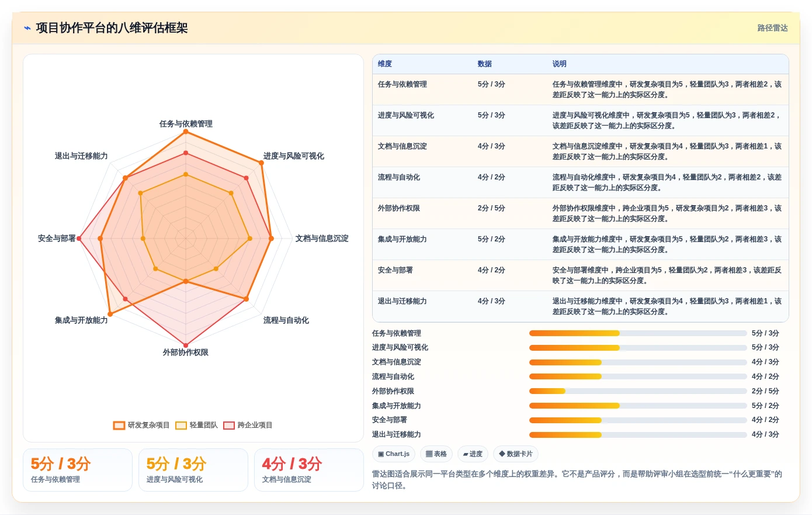Select the 外部协作权限 table row name
Viewport: 812px width, 515px height.
click(x=399, y=208)
